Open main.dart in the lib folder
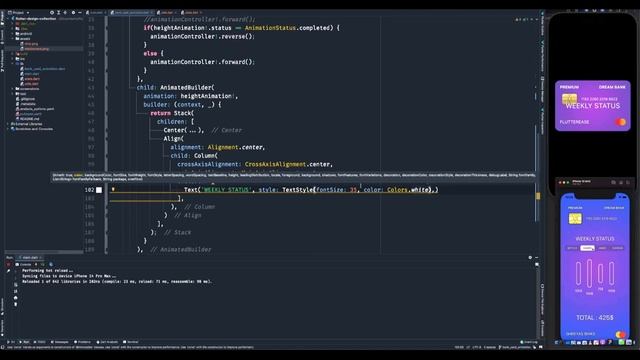This screenshot has height=360, width=640. pyautogui.click(x=31, y=73)
